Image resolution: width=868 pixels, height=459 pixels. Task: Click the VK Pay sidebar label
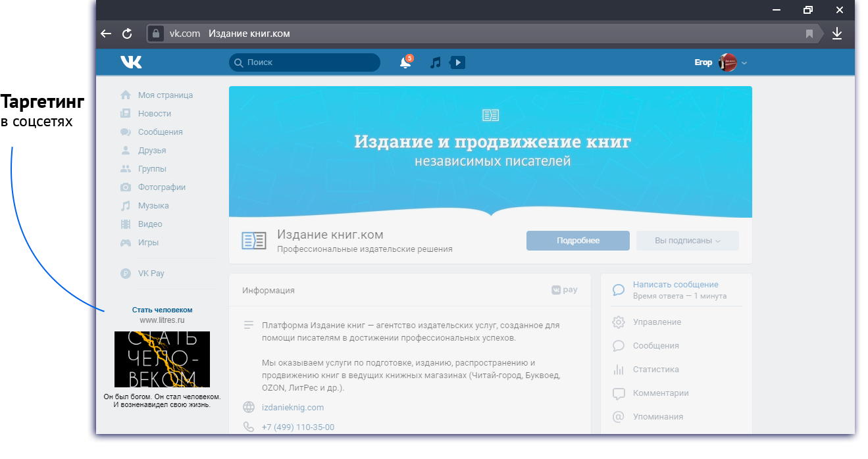click(x=151, y=274)
